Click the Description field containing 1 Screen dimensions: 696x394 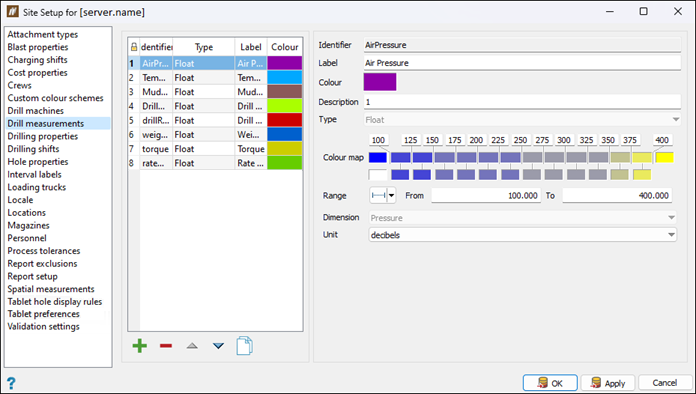[x=522, y=102]
